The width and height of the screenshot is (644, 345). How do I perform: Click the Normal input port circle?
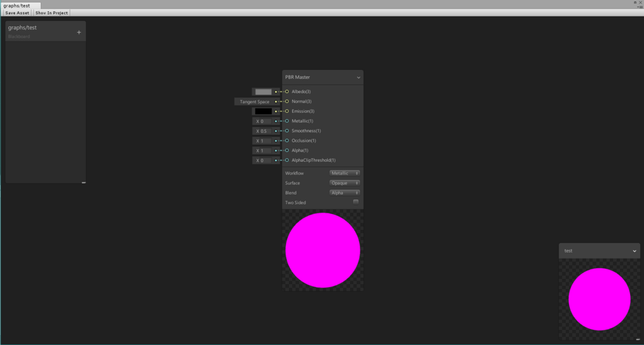(x=287, y=101)
